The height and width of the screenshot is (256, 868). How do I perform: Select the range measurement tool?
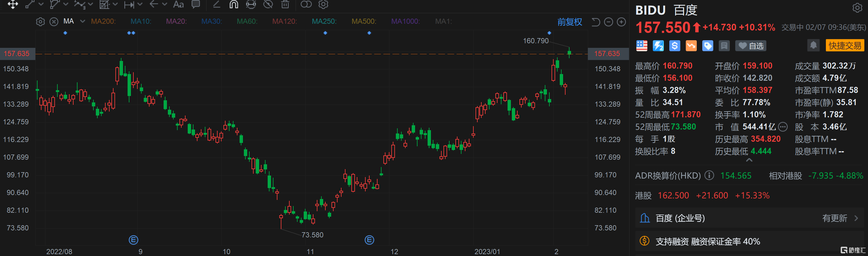(x=129, y=4)
